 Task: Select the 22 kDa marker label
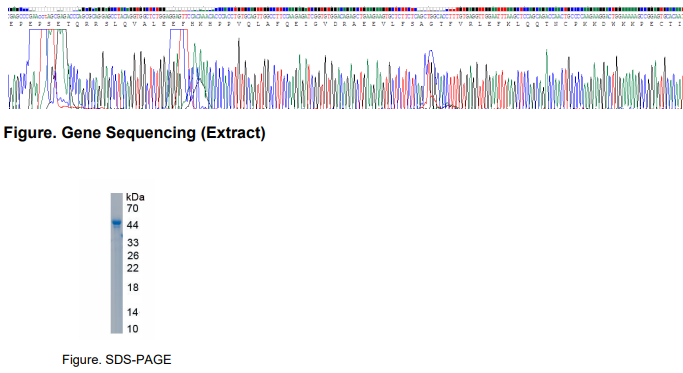(133, 268)
